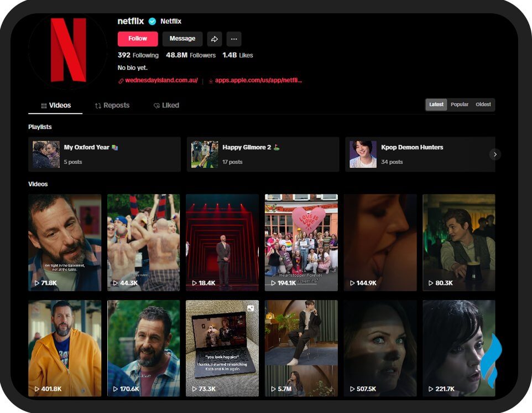532x413 pixels.
Task: Select the grid icon on the Videos tab
Action: (44, 105)
